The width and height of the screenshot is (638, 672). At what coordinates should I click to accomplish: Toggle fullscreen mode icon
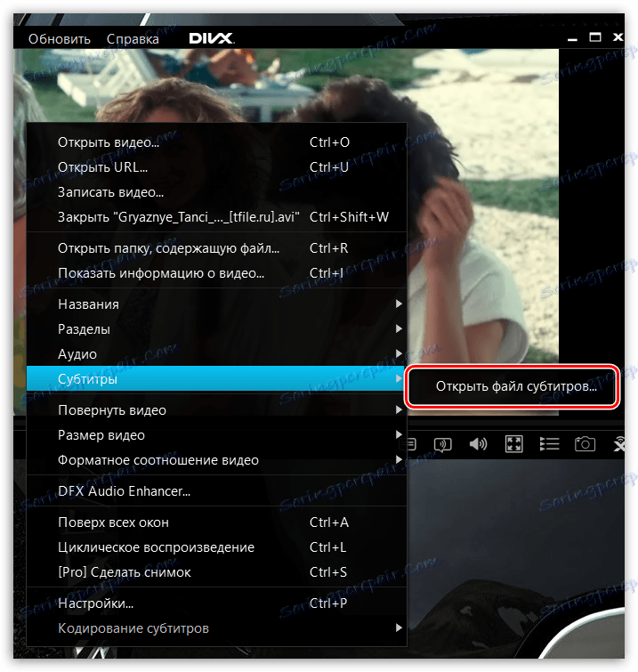tap(513, 444)
